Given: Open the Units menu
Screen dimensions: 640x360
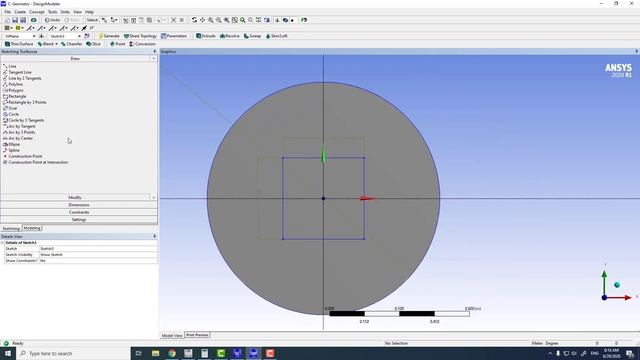Looking at the screenshot, I should (x=65, y=12).
